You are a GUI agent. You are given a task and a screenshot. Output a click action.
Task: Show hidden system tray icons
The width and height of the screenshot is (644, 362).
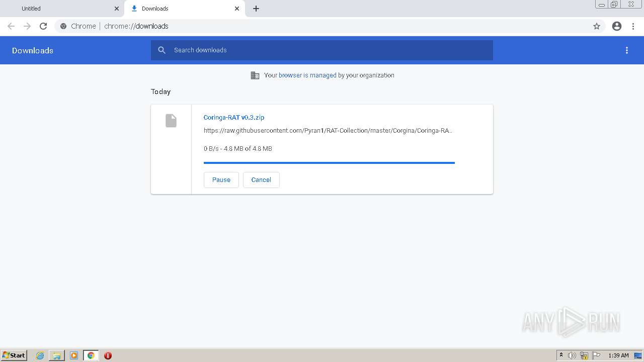click(561, 355)
